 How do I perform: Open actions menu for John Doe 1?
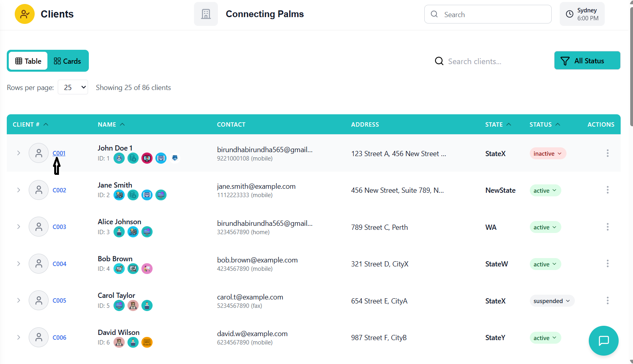607,153
